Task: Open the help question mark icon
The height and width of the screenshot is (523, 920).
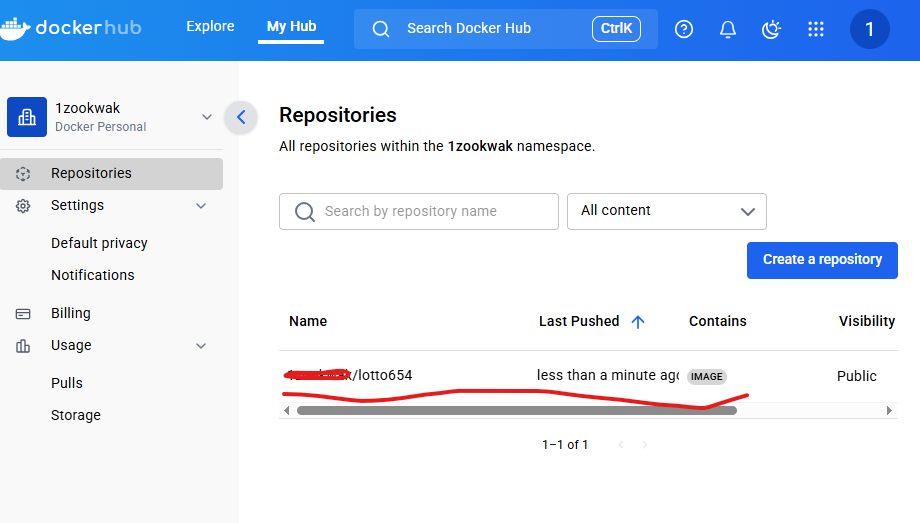Action: click(x=684, y=29)
